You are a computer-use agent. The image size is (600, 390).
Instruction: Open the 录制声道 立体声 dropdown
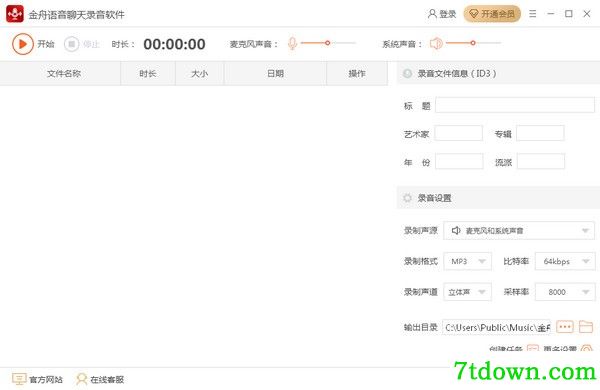pyautogui.click(x=467, y=292)
